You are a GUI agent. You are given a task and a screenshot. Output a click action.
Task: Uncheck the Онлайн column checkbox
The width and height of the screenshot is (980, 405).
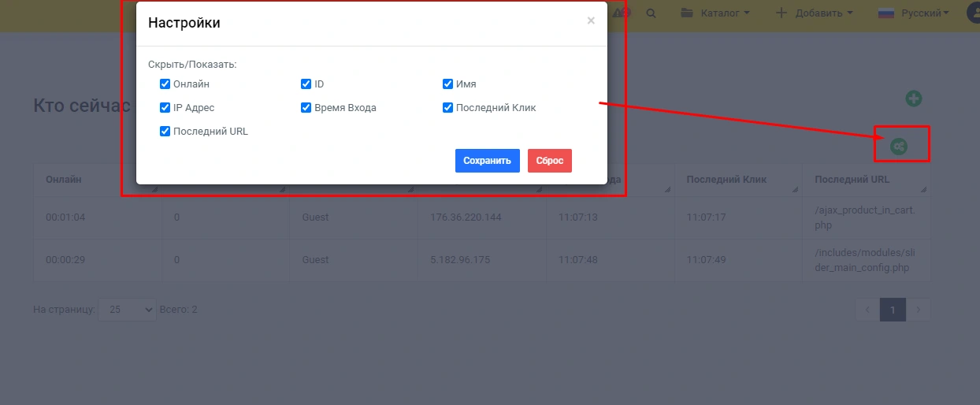click(165, 84)
